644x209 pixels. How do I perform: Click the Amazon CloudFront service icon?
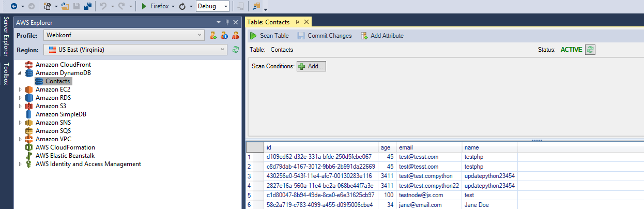[x=29, y=65]
